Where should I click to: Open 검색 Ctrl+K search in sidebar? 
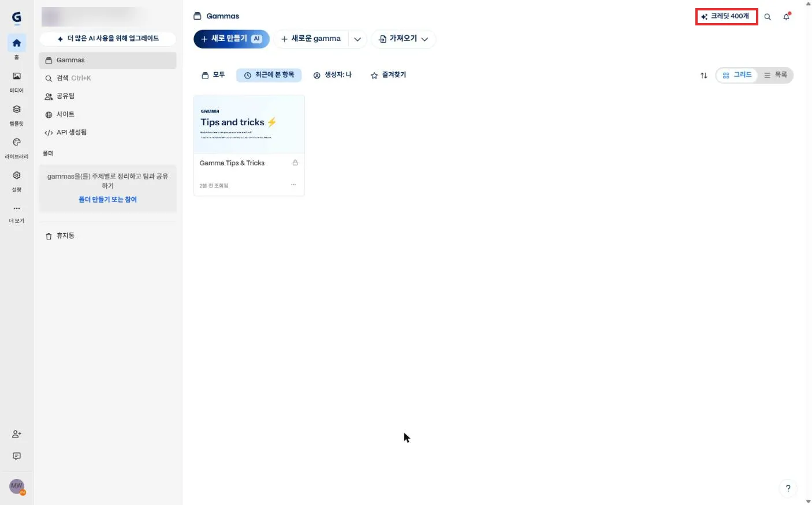(x=108, y=78)
